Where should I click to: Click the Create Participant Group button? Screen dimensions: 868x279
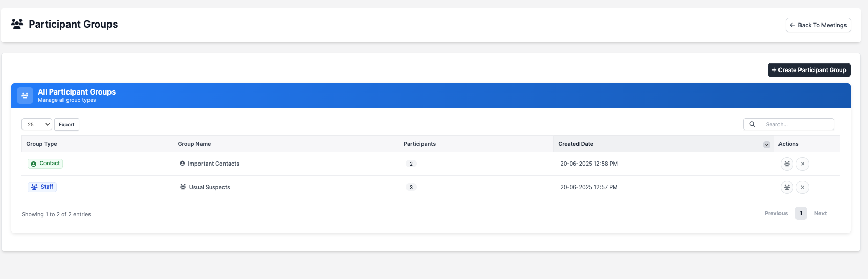coord(809,70)
